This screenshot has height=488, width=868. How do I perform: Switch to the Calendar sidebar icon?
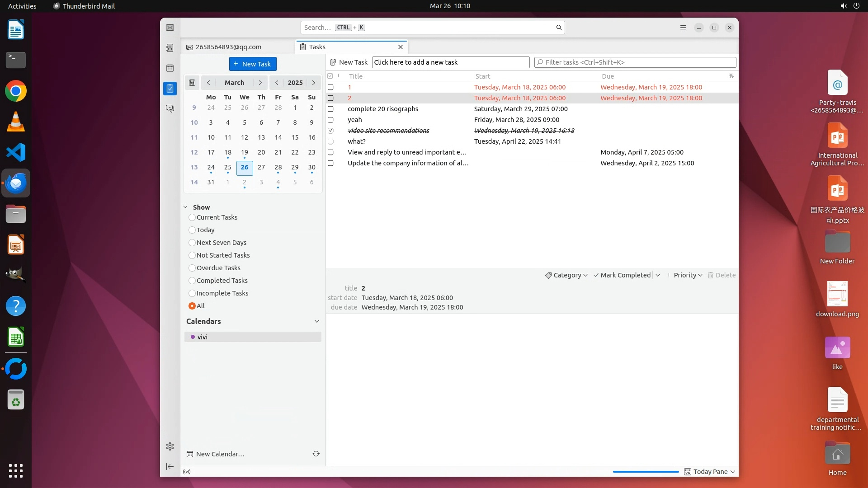click(170, 68)
